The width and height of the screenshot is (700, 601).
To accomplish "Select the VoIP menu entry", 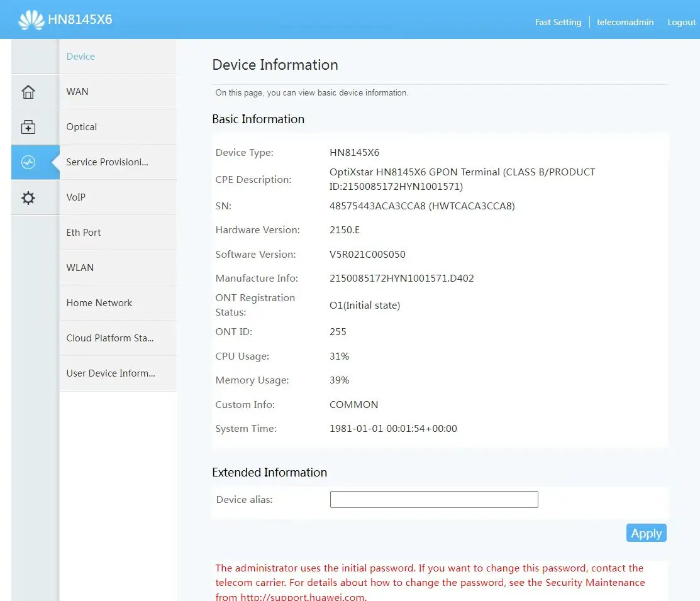I will click(75, 197).
